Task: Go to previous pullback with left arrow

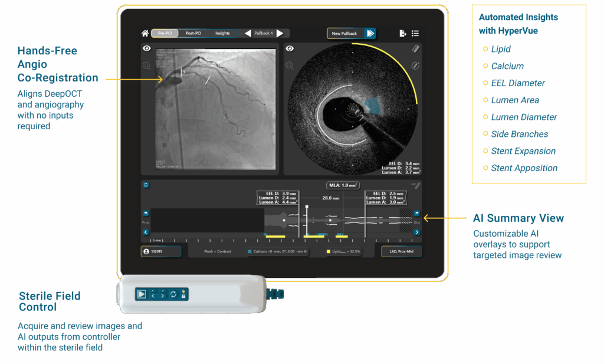Action: pos(248,34)
